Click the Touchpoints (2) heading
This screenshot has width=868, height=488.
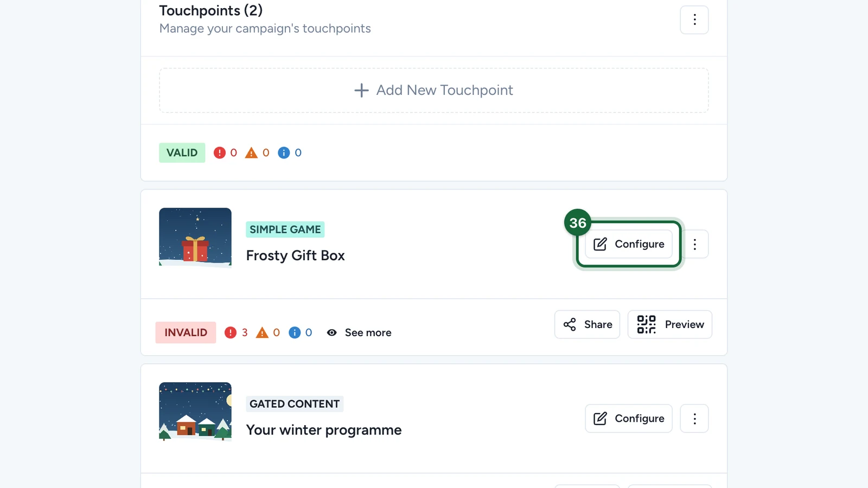pyautogui.click(x=211, y=10)
